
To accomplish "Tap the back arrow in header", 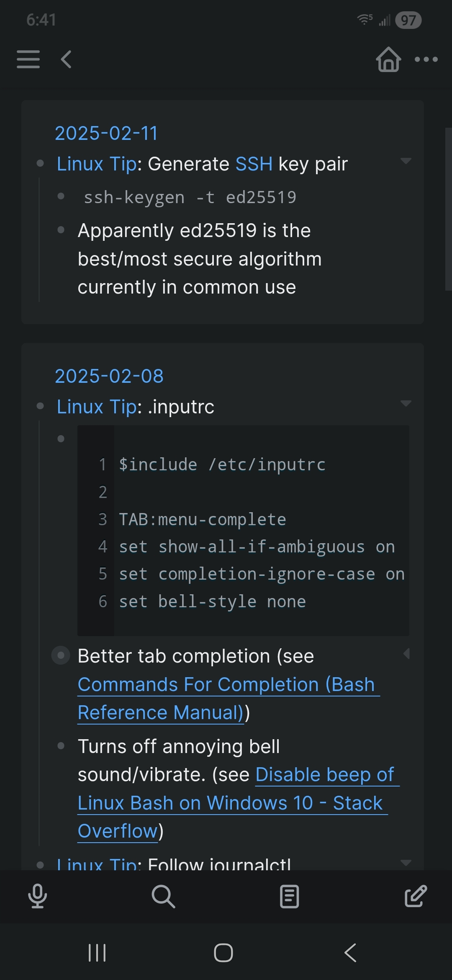I will (66, 59).
